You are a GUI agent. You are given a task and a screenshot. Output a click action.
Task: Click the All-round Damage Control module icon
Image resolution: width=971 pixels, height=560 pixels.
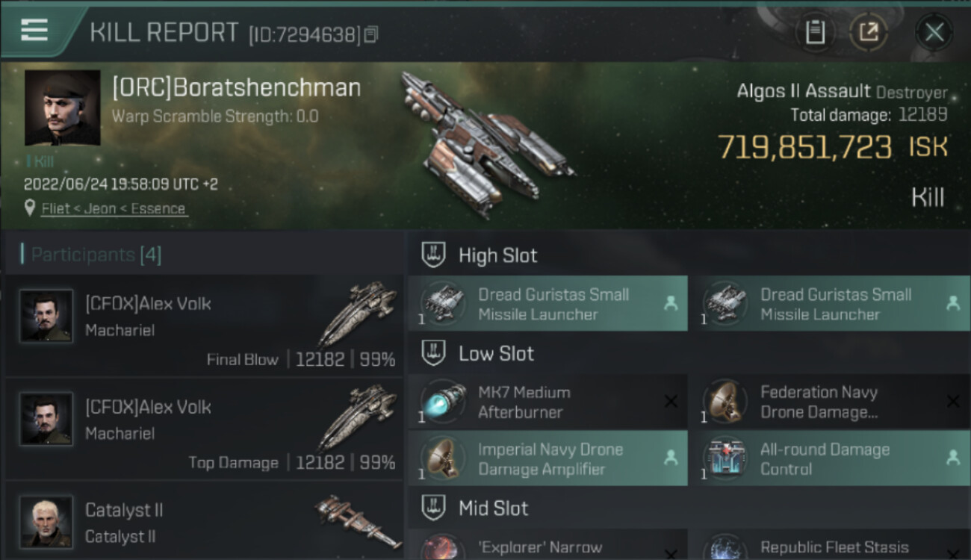tap(725, 458)
